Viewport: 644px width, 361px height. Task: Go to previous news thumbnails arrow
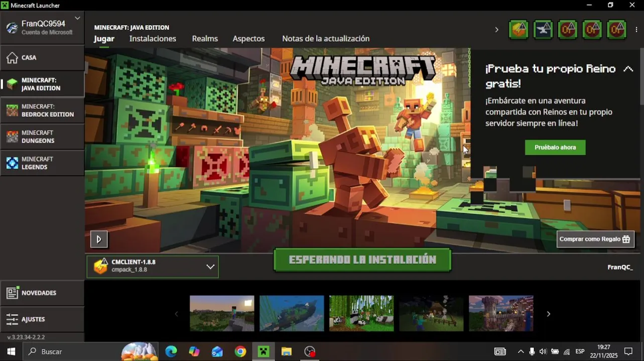[176, 314]
